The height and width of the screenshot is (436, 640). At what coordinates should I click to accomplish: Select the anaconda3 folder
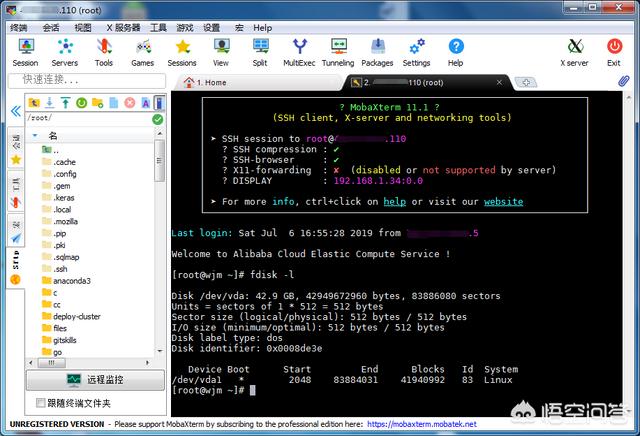[x=67, y=281]
